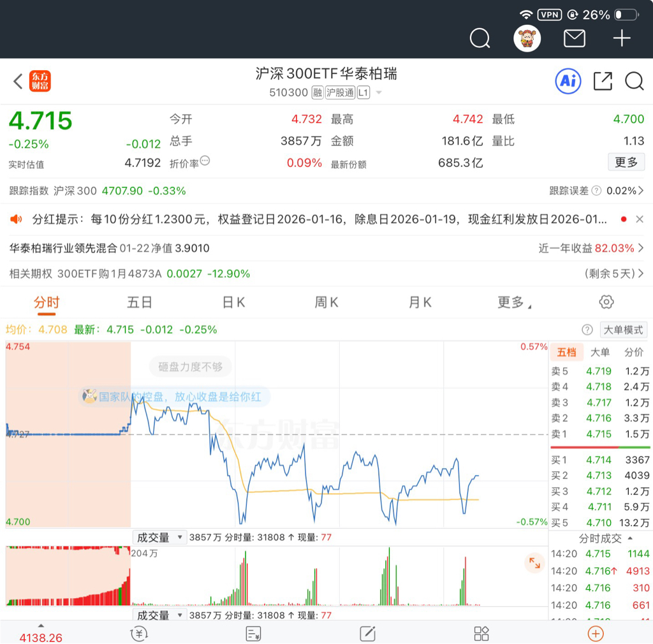
Task: Tap the 卖5 4.719 quote row
Action: (x=599, y=371)
